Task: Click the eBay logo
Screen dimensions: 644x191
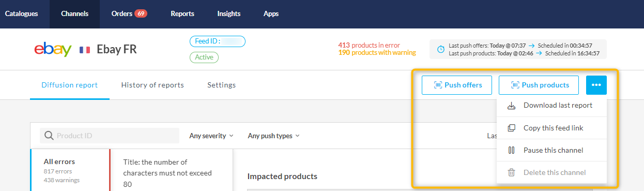Action: coord(53,49)
